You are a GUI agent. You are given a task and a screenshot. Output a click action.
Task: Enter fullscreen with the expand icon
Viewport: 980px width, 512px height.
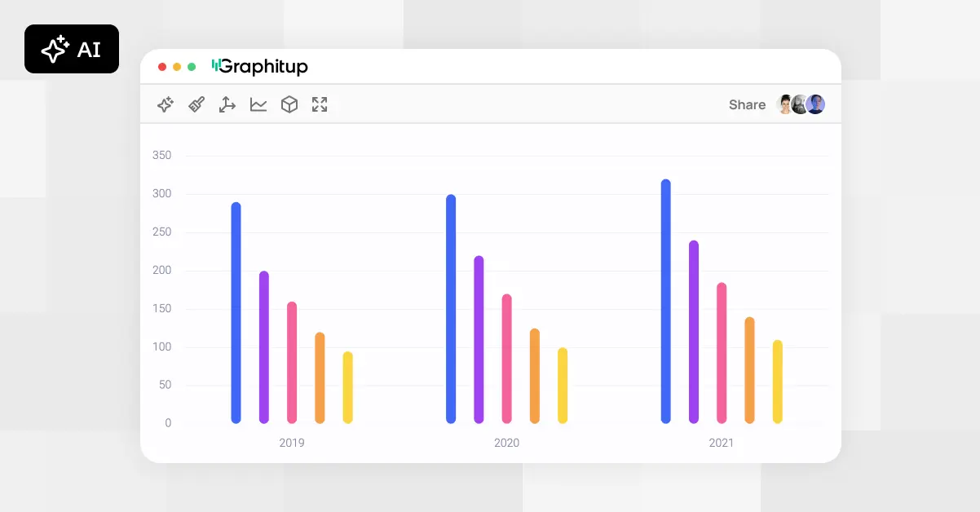tap(319, 104)
